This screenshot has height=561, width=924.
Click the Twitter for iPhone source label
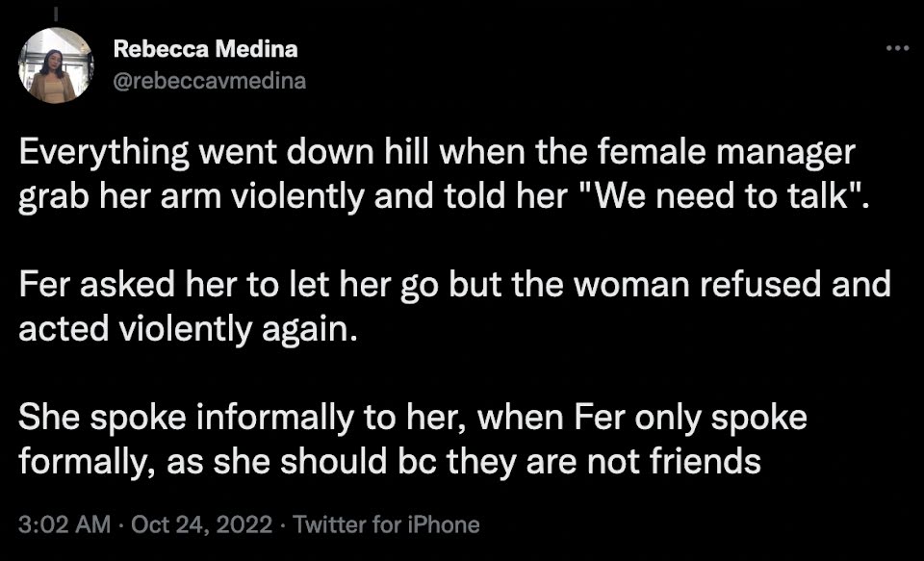386,524
